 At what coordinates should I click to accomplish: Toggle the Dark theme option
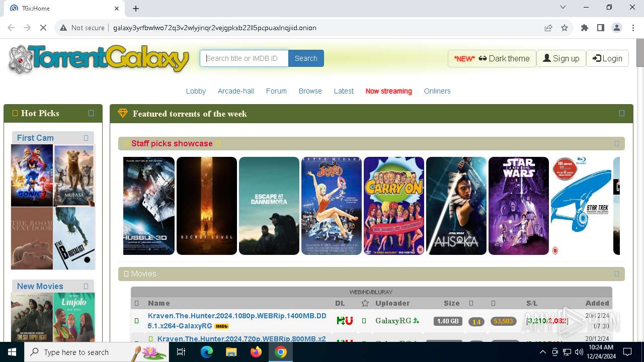pyautogui.click(x=492, y=58)
